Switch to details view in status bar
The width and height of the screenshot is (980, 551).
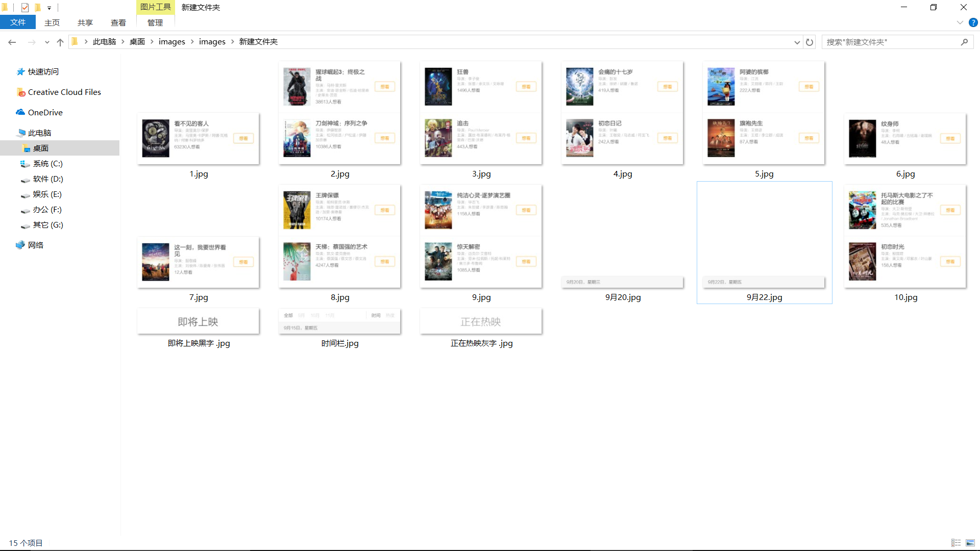click(956, 543)
